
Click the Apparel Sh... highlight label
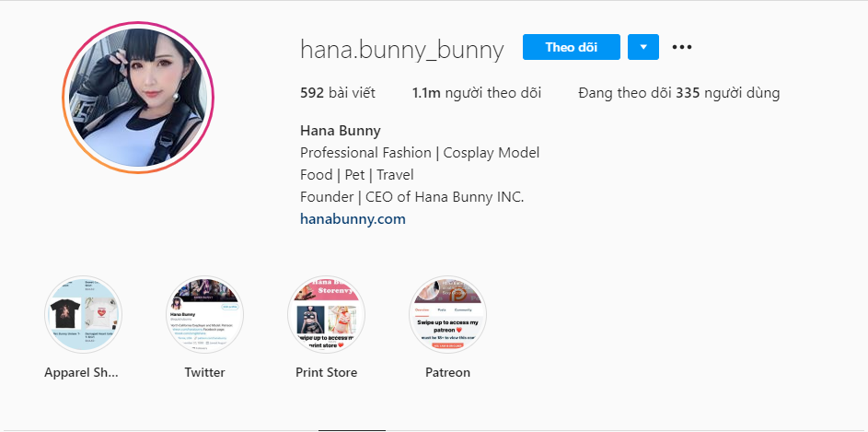coord(81,372)
